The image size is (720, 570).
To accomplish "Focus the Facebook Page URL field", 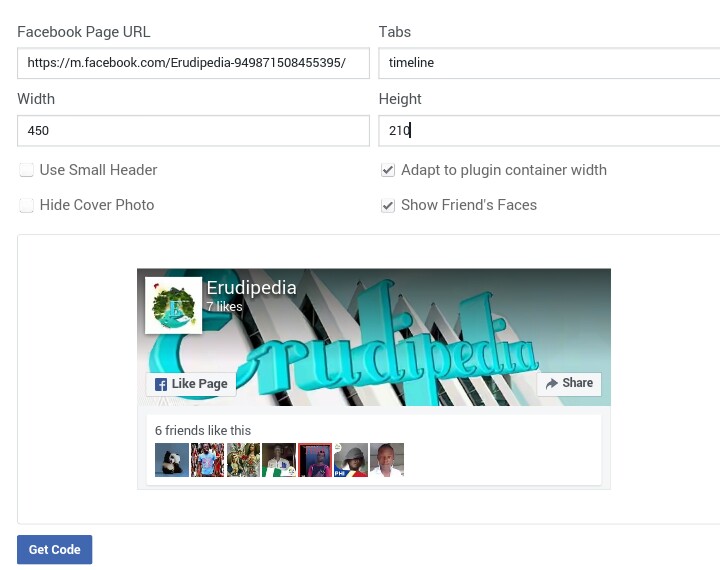I will 193,63.
